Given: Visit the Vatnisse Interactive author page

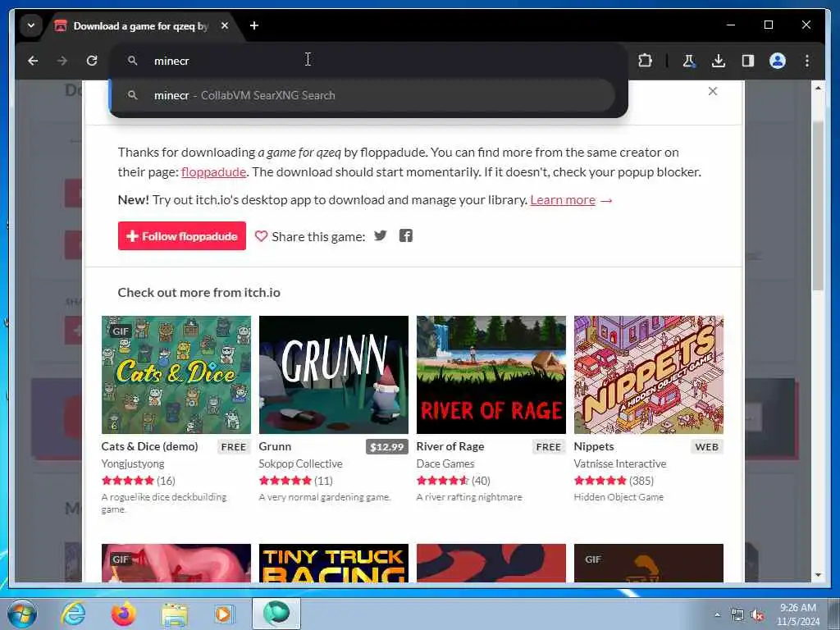Looking at the screenshot, I should tap(620, 463).
